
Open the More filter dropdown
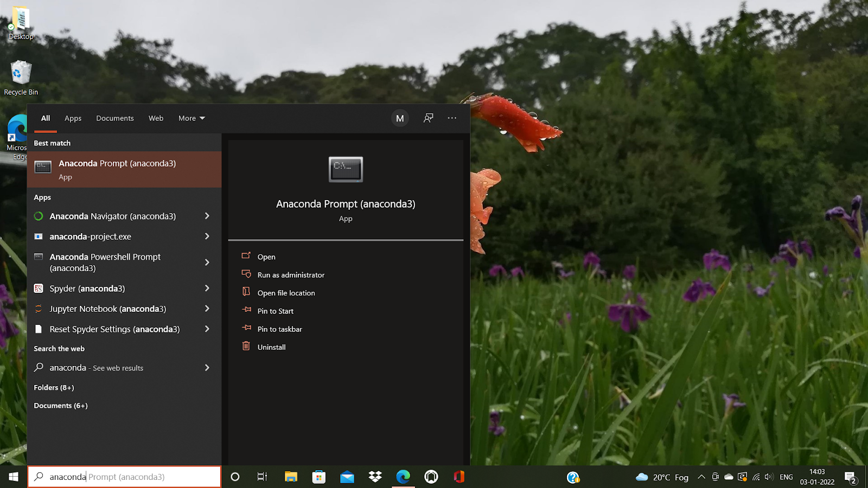192,118
